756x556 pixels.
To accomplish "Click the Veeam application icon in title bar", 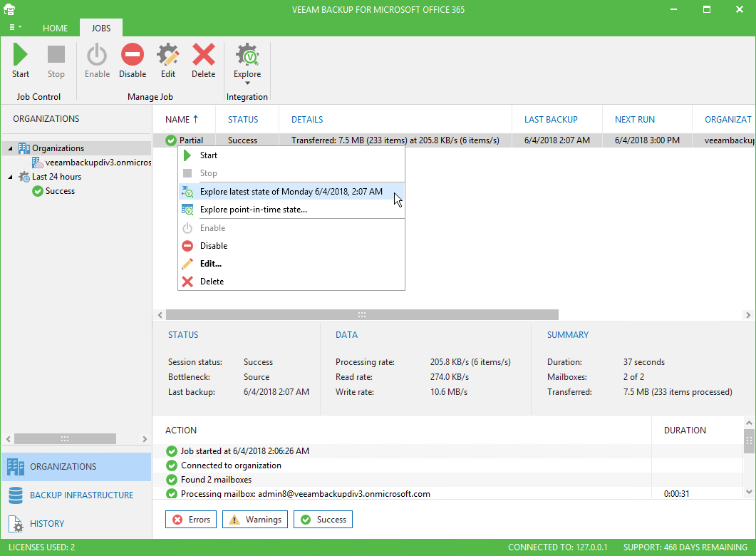I will tap(9, 9).
